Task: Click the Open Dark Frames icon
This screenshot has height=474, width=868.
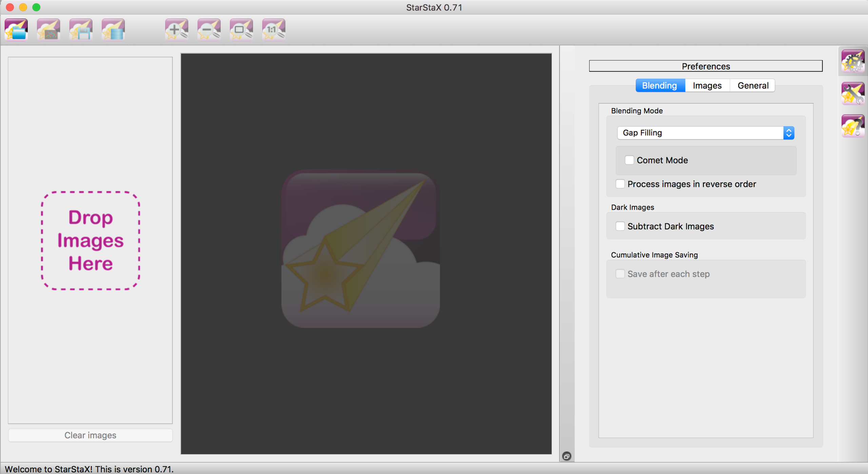Action: [x=48, y=30]
